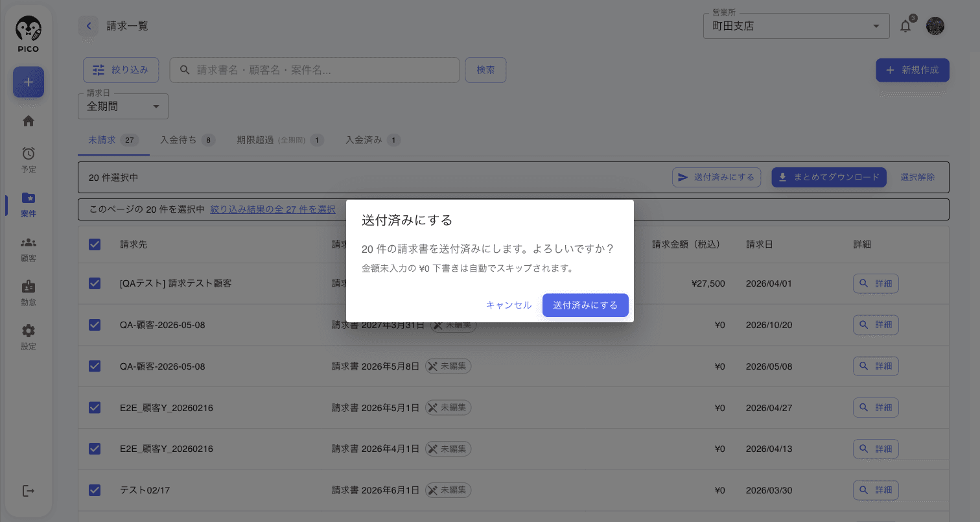Click the user avatar in top right
The image size is (980, 522).
point(935,26)
